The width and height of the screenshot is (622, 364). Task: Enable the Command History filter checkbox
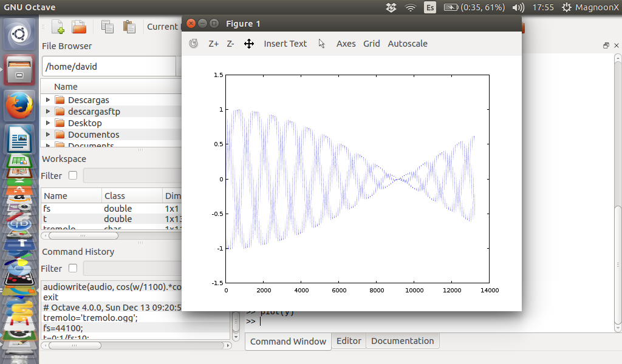pyautogui.click(x=73, y=268)
